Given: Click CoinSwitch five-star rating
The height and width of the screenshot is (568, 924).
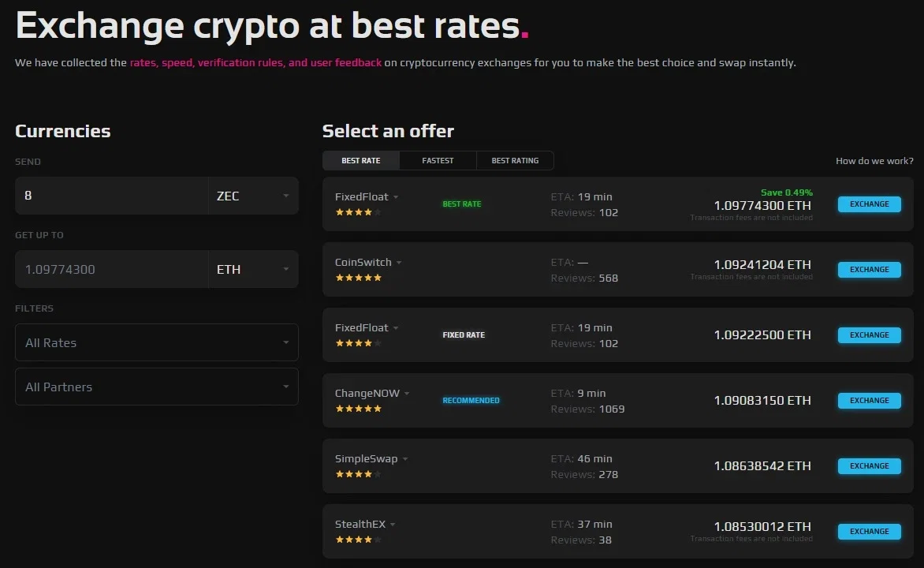Looking at the screenshot, I should pyautogui.click(x=358, y=278).
